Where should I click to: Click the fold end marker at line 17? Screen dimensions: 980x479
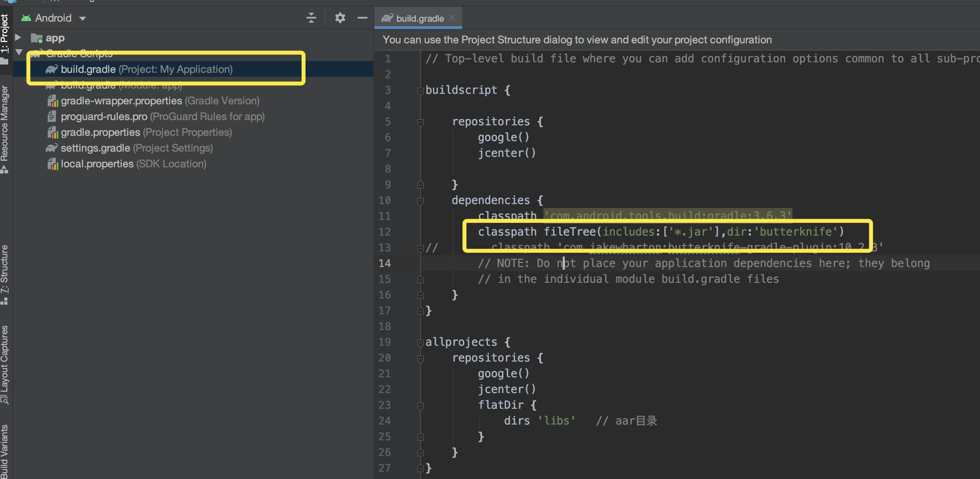pos(420,311)
